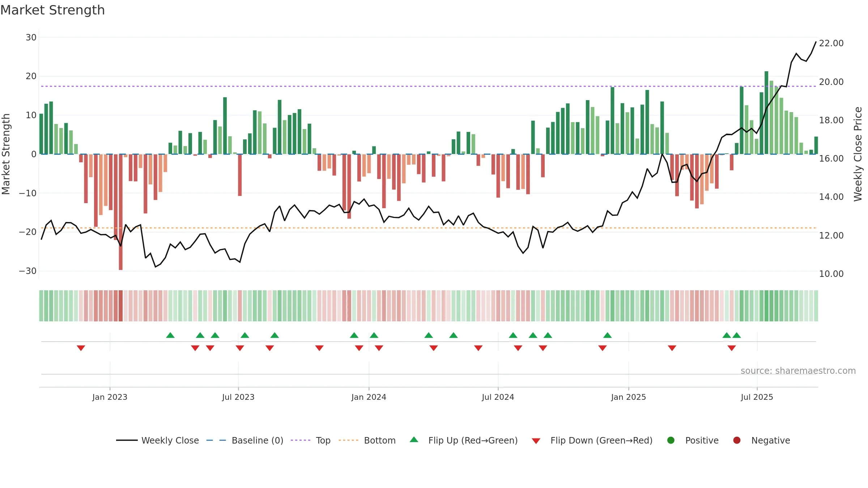The width and height of the screenshot is (868, 488).
Task: Click the Flip Up green triangle legend icon
Action: pos(414,440)
